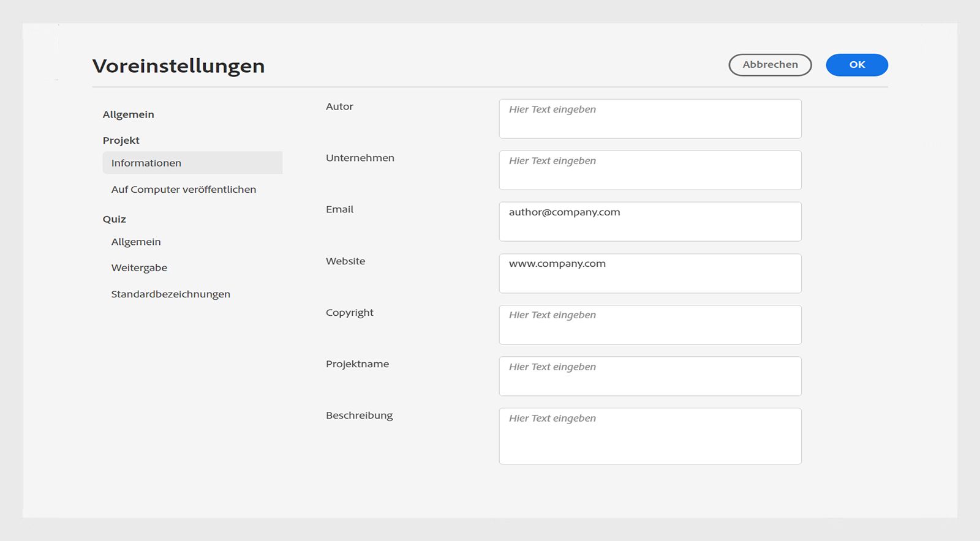Click the OK button
980x541 pixels.
pos(856,65)
